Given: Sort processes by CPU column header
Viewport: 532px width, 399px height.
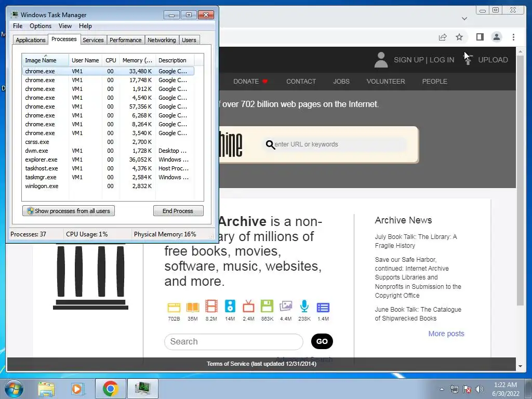Looking at the screenshot, I should tap(111, 60).
